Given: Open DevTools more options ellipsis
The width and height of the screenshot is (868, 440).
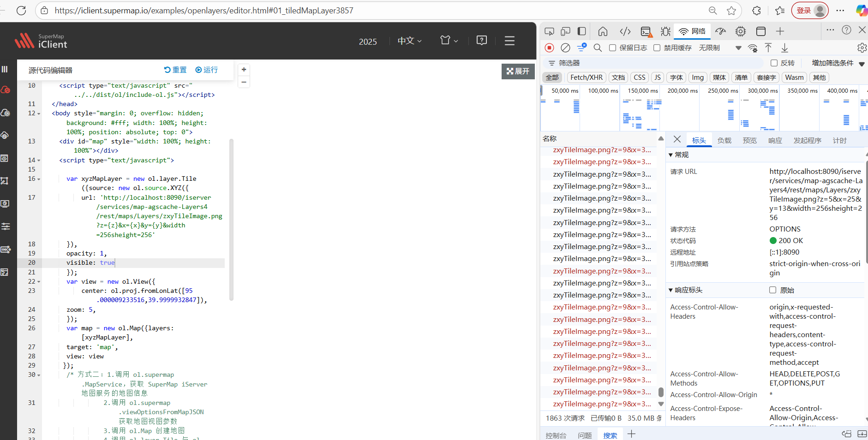Looking at the screenshot, I should (x=830, y=30).
